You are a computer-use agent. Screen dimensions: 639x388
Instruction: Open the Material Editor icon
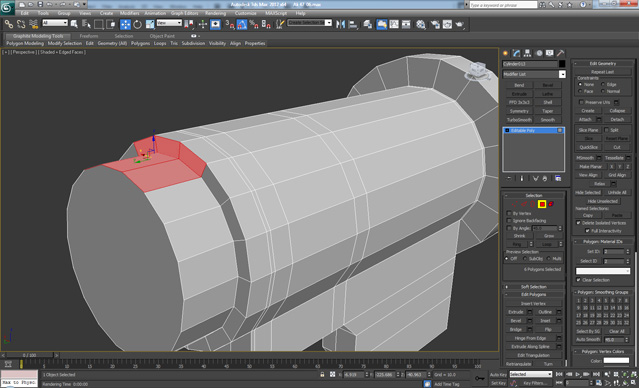pyautogui.click(x=421, y=24)
